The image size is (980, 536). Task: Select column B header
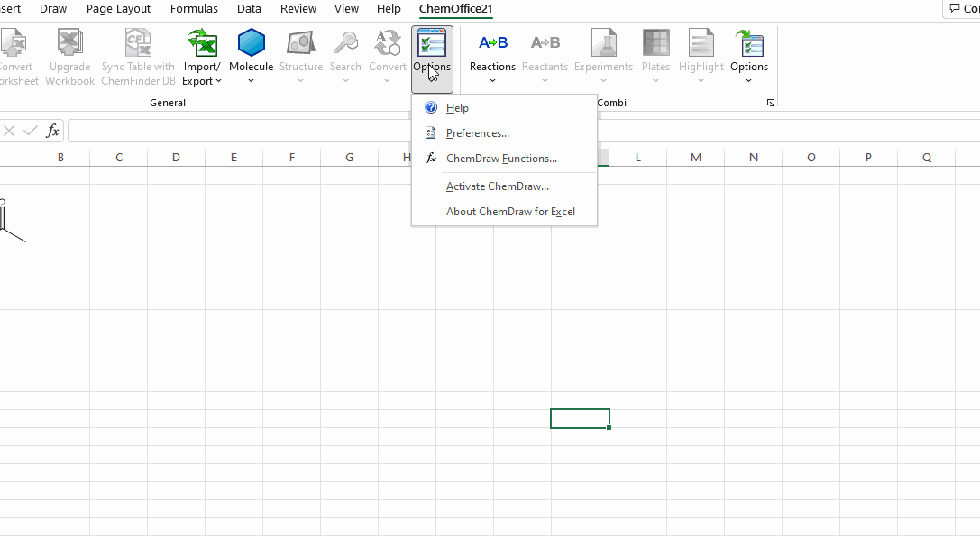tap(60, 158)
